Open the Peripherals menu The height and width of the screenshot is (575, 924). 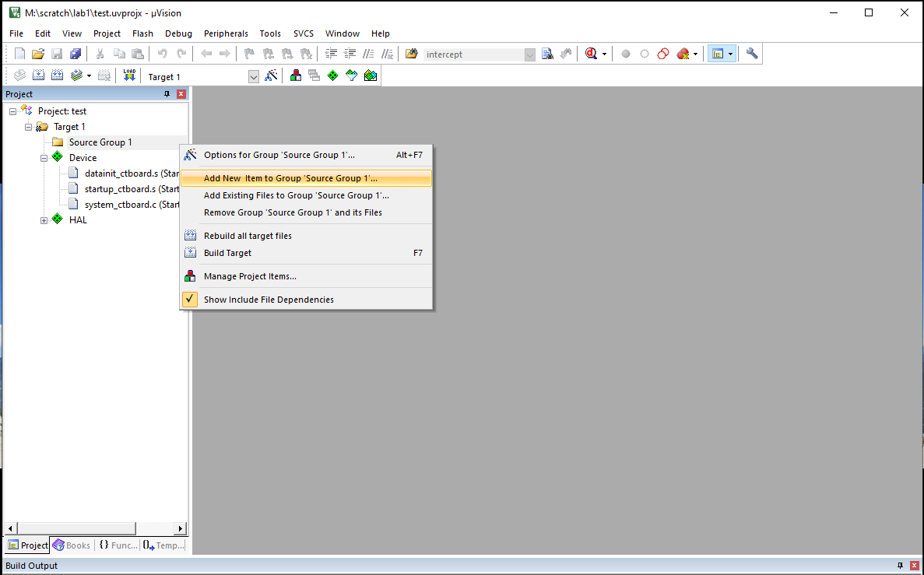226,33
